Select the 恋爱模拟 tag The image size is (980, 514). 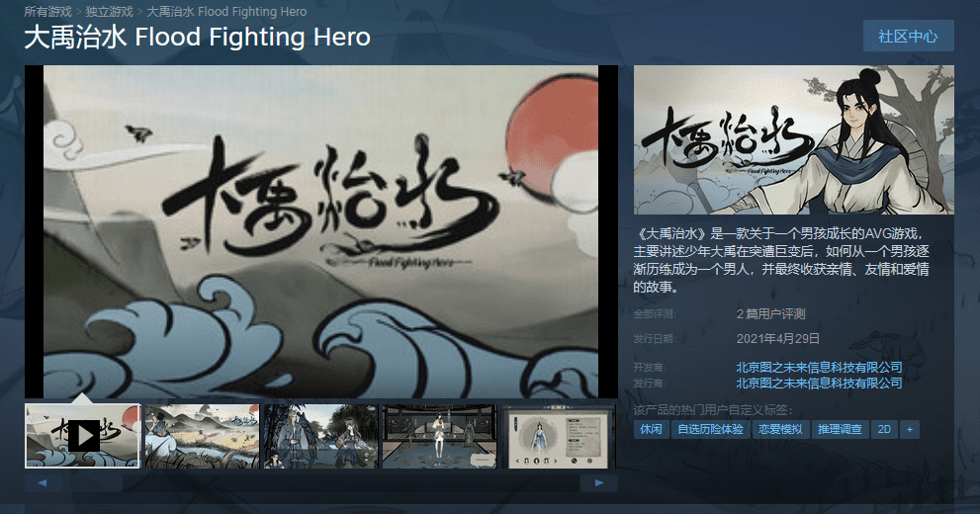780,430
